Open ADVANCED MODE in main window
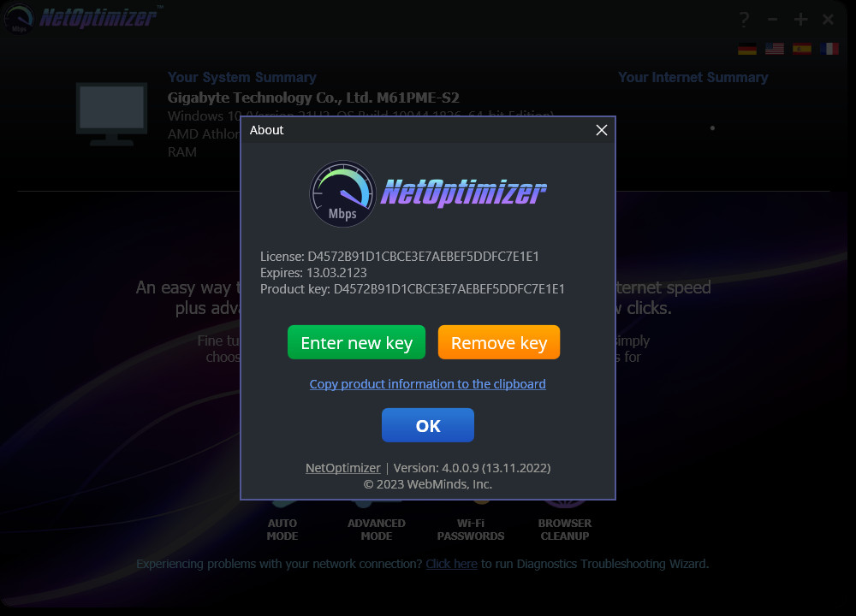856x616 pixels. (376, 530)
